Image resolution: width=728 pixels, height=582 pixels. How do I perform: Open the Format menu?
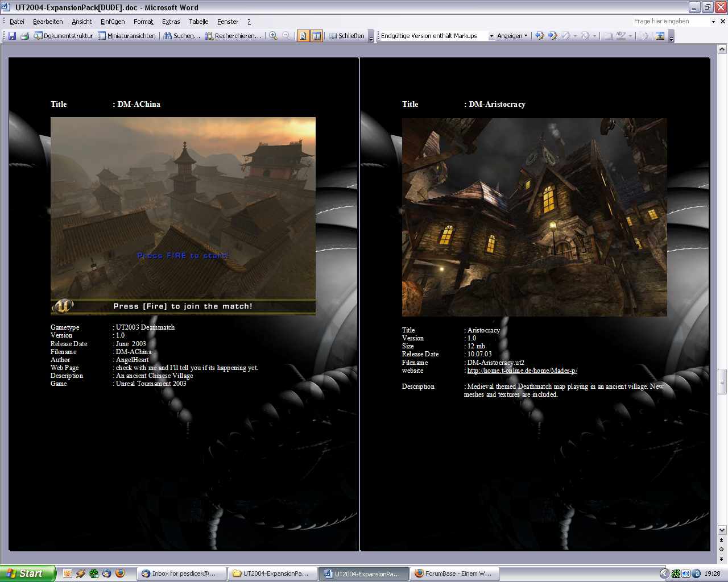[143, 22]
